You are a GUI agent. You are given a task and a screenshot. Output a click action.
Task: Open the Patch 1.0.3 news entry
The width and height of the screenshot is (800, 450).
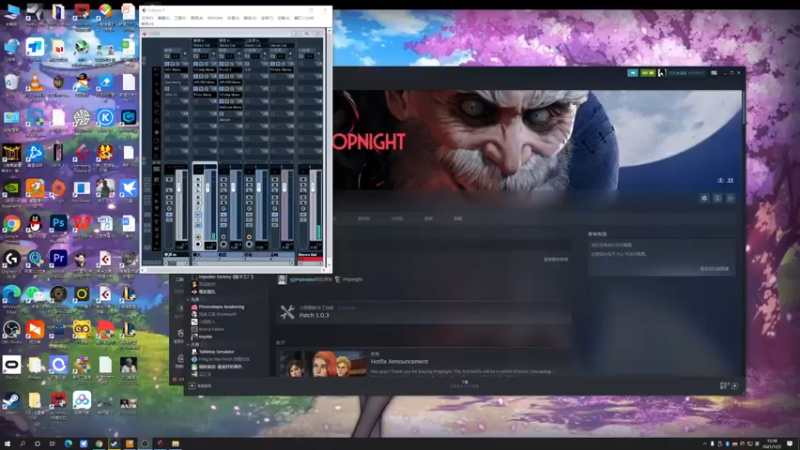click(x=424, y=312)
